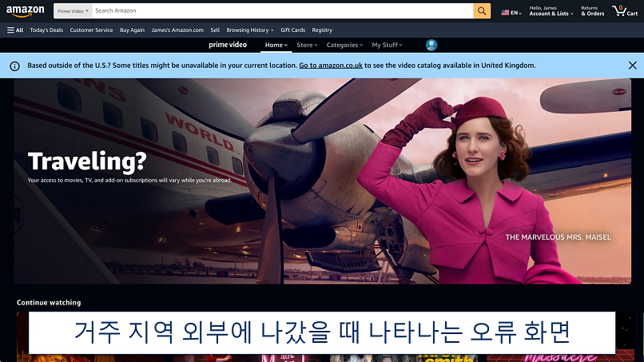Click inside the Search Amazon field
The height and width of the screenshot is (362, 644).
[280, 11]
